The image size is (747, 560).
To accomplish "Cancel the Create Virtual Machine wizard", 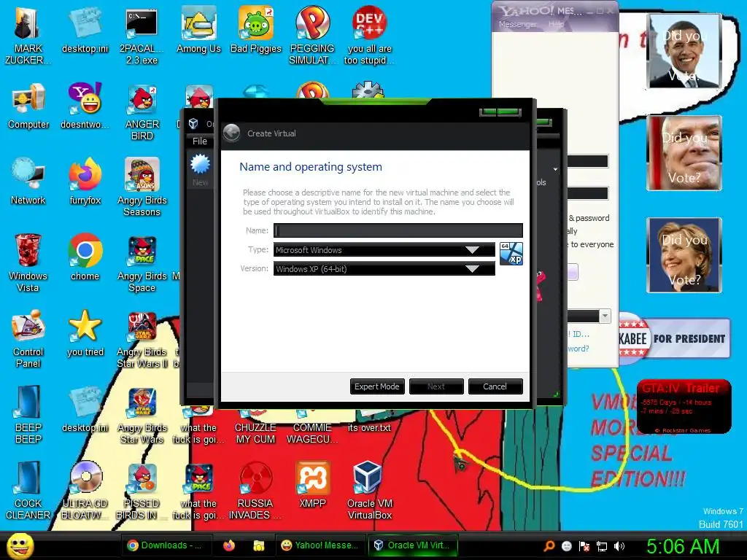I will [495, 386].
